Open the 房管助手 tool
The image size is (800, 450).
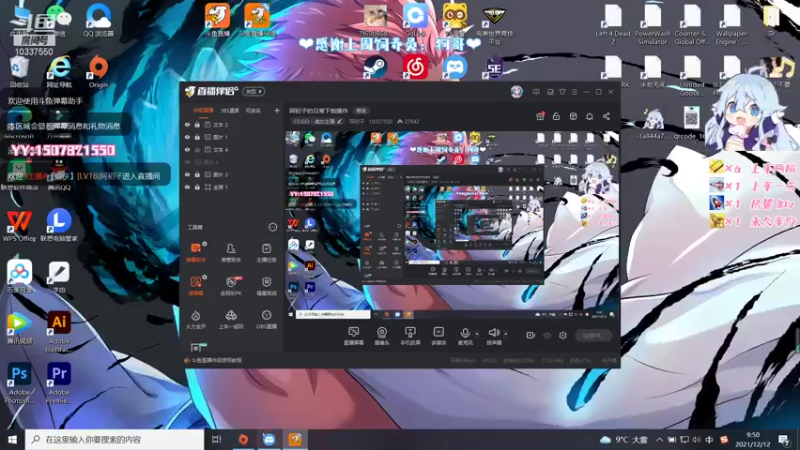tap(231, 253)
